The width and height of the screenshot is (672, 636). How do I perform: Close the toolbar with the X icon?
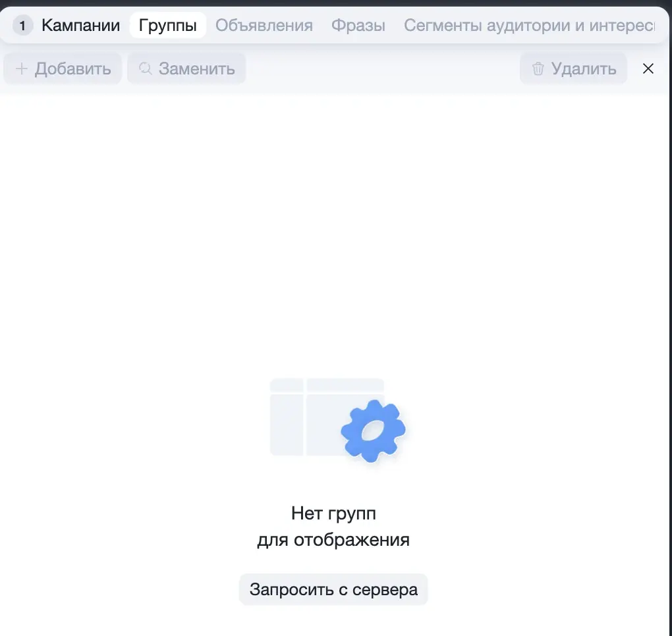point(648,68)
